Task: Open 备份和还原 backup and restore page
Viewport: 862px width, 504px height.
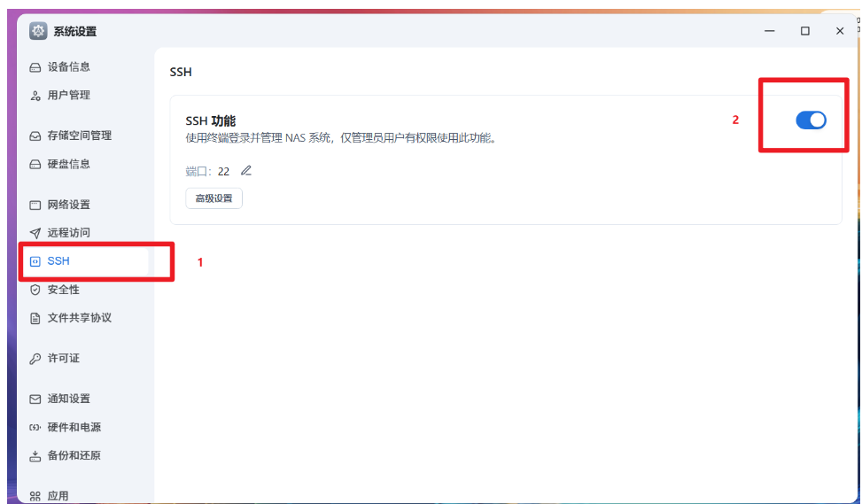Action: click(x=74, y=456)
